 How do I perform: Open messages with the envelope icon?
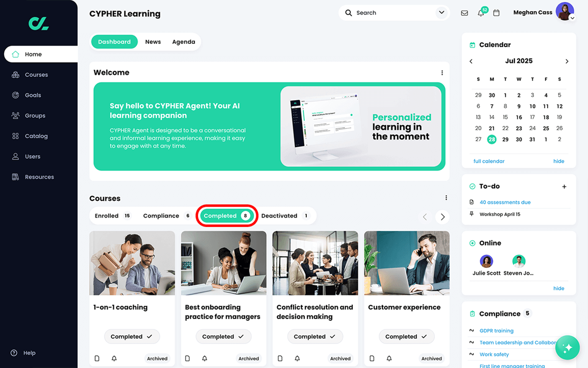[x=464, y=12]
